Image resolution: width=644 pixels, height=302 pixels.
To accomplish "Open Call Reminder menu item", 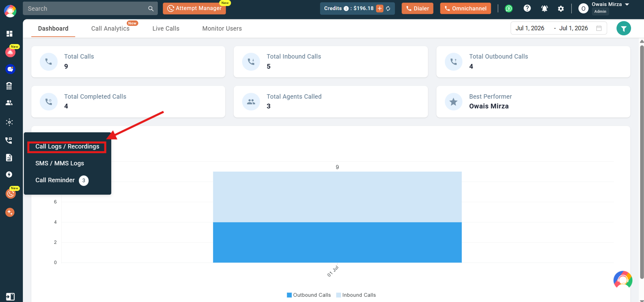I will [x=55, y=180].
